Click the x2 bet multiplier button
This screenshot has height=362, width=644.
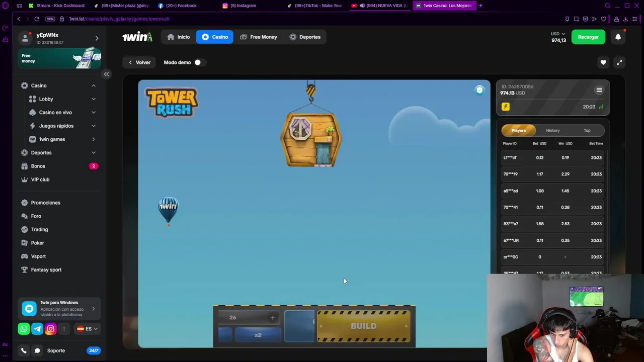[x=258, y=335]
